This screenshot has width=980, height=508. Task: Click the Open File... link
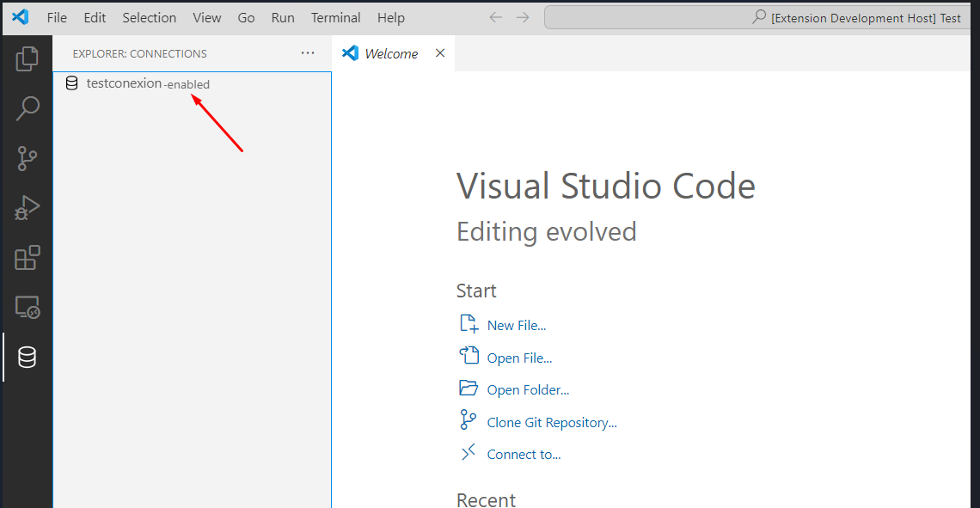(519, 358)
